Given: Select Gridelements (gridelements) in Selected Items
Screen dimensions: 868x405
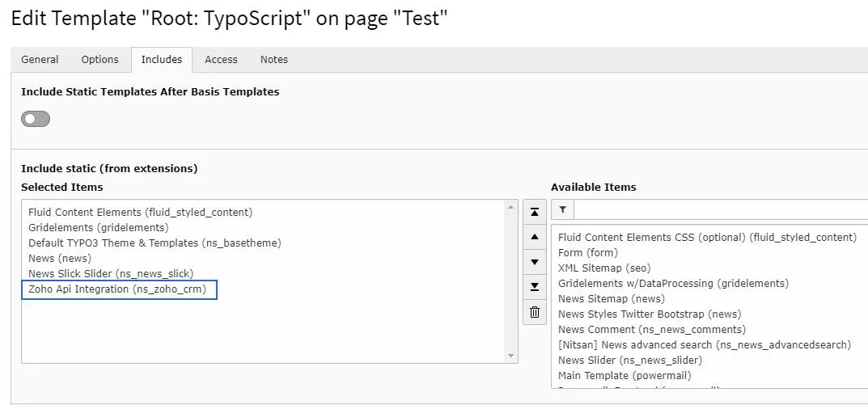Looking at the screenshot, I should (99, 227).
